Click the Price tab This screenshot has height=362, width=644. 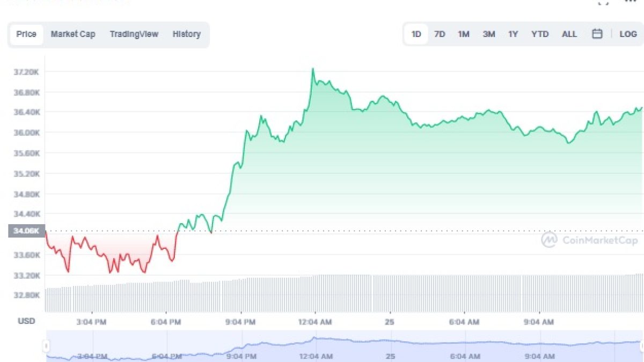(26, 34)
